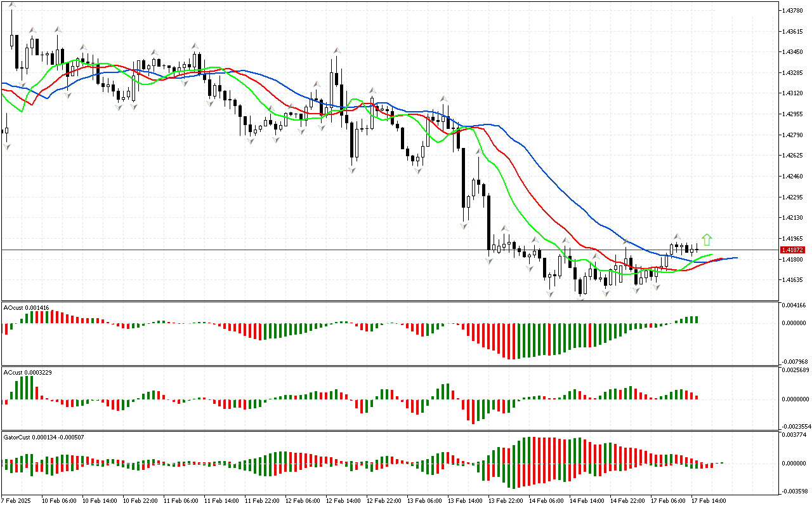
Task: Select the 1.41635 price axis value
Action: coord(794,280)
